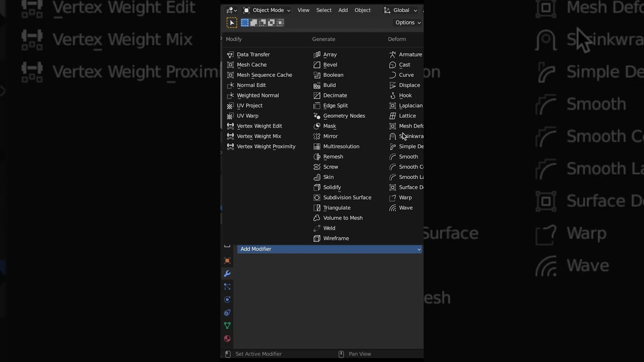Screen dimensions: 644x362
Task: Open the Material properties tab
Action: (x=227, y=339)
